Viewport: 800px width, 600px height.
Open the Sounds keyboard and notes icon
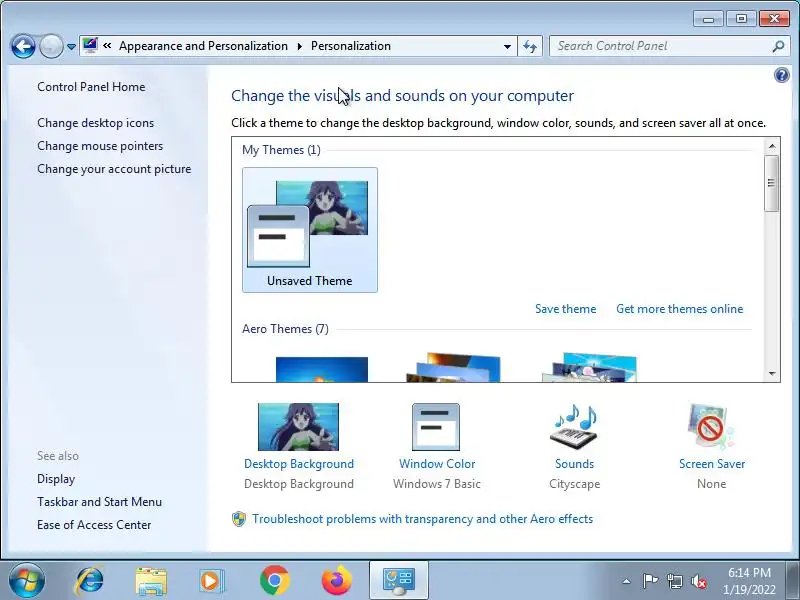pyautogui.click(x=574, y=427)
